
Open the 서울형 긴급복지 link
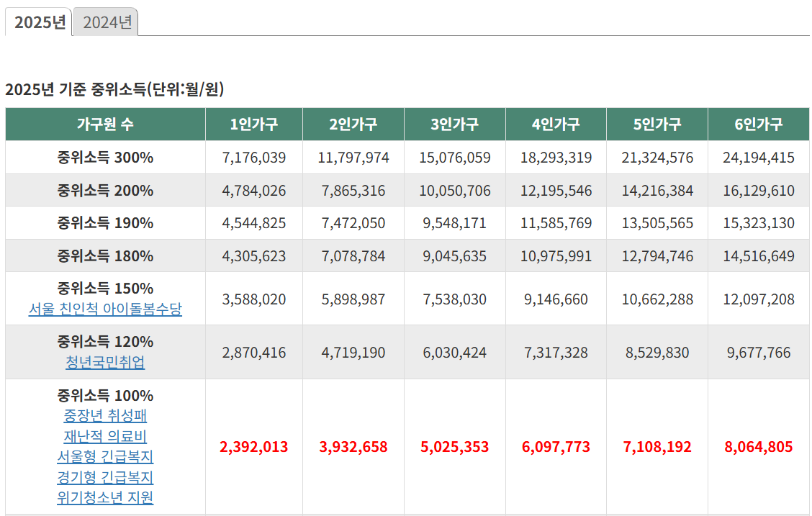pyautogui.click(x=104, y=457)
